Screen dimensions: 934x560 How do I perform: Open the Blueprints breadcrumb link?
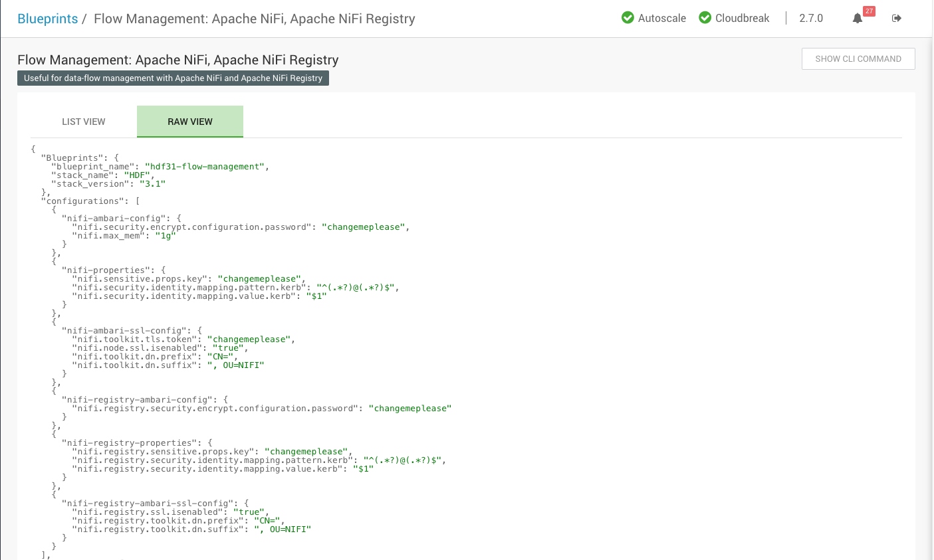(47, 19)
